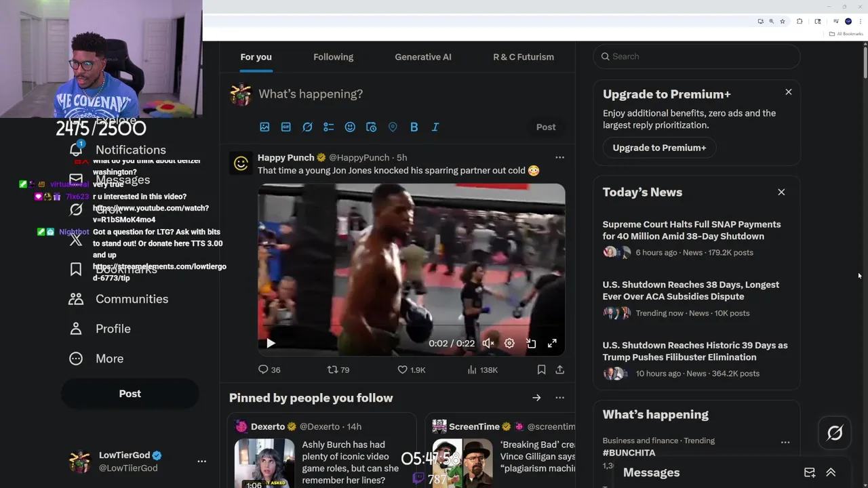Go to Profile in the sidebar
Image resolution: width=868 pixels, height=488 pixels.
[x=100, y=329]
